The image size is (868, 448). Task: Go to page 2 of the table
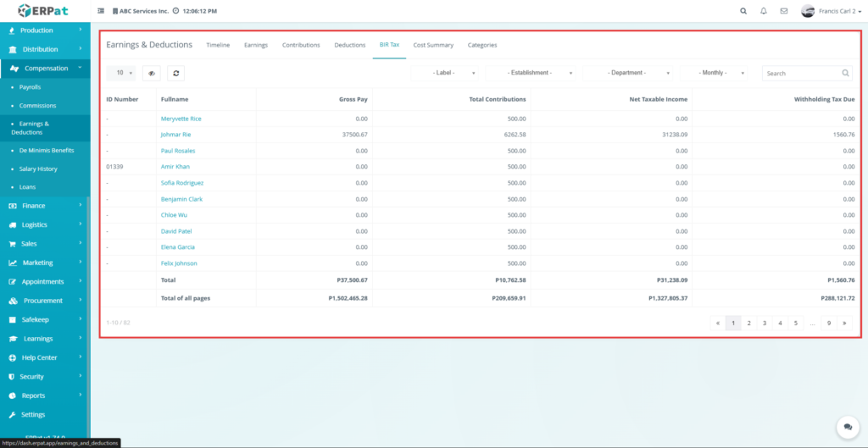point(748,323)
